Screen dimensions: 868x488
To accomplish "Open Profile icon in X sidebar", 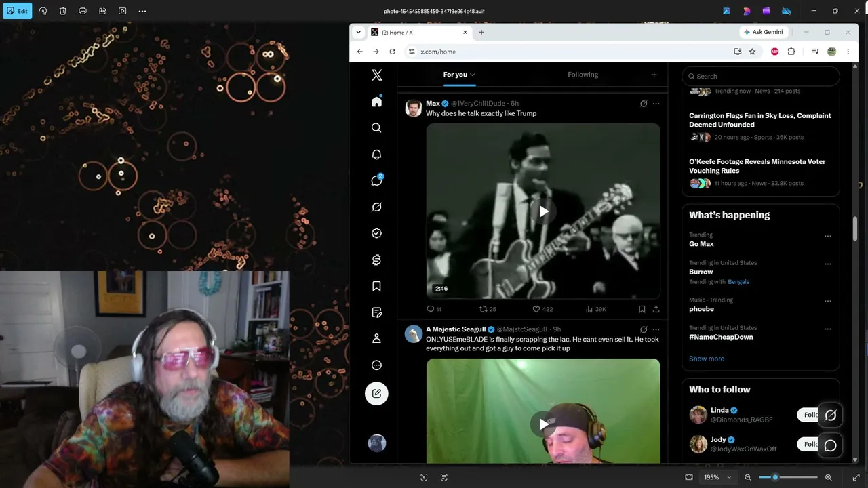I will 377,338.
